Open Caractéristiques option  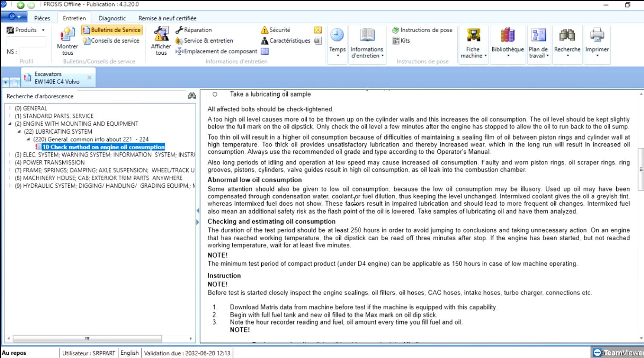(286, 41)
